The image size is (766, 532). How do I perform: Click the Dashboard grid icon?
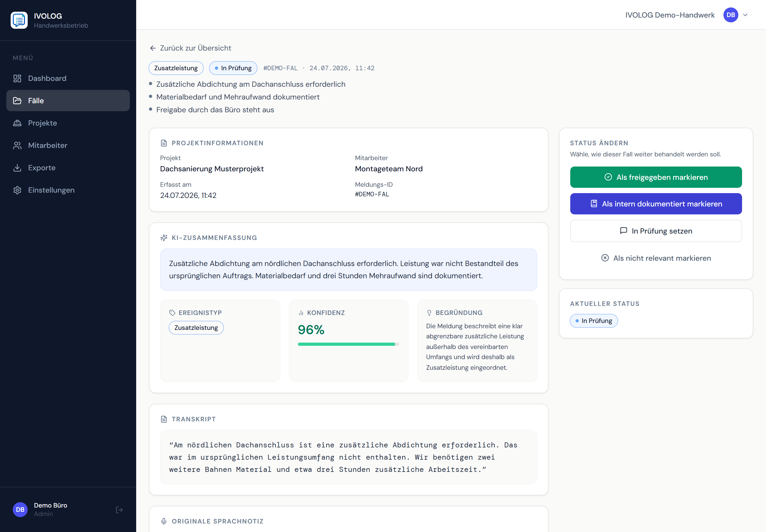pos(17,78)
